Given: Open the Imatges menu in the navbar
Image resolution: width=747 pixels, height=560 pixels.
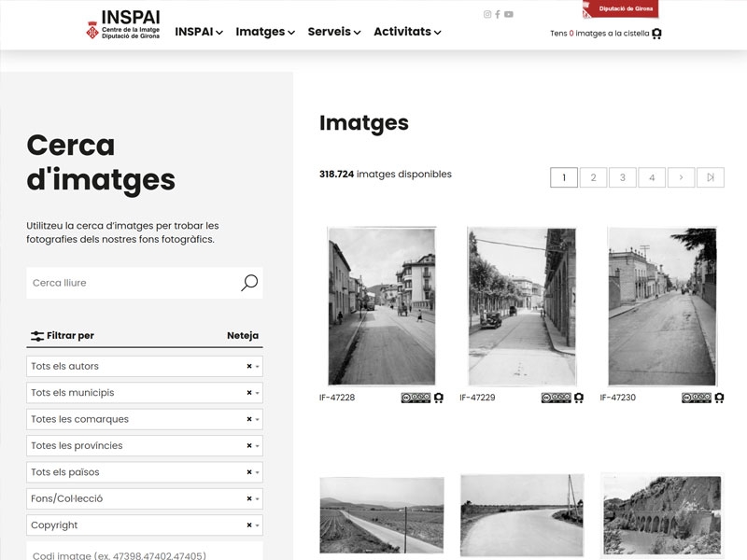Looking at the screenshot, I should (262, 32).
